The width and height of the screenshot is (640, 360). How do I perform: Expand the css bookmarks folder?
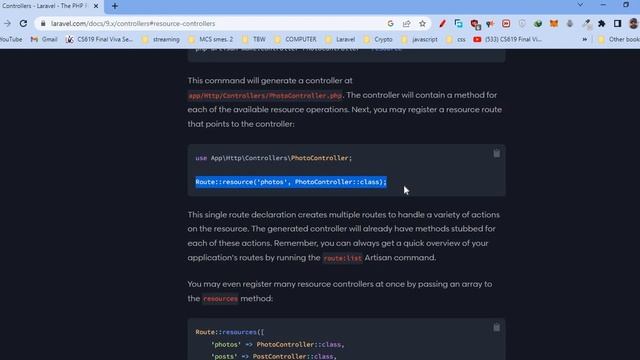[x=456, y=39]
